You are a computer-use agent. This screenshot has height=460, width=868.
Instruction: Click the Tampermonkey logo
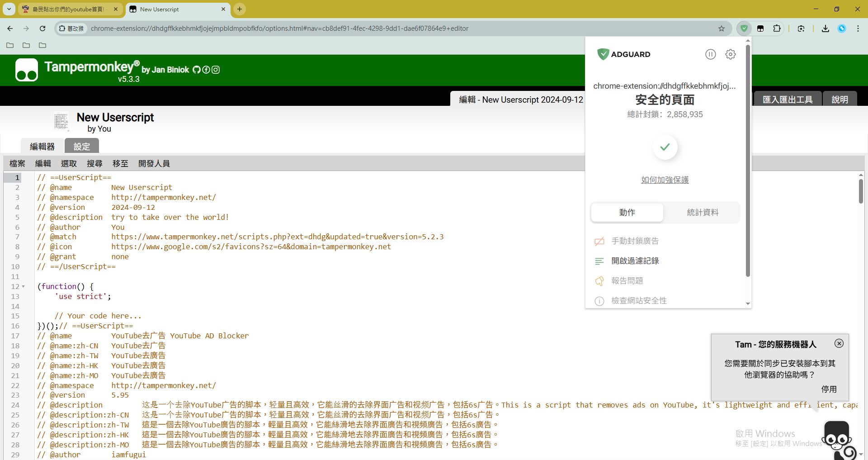(27, 70)
